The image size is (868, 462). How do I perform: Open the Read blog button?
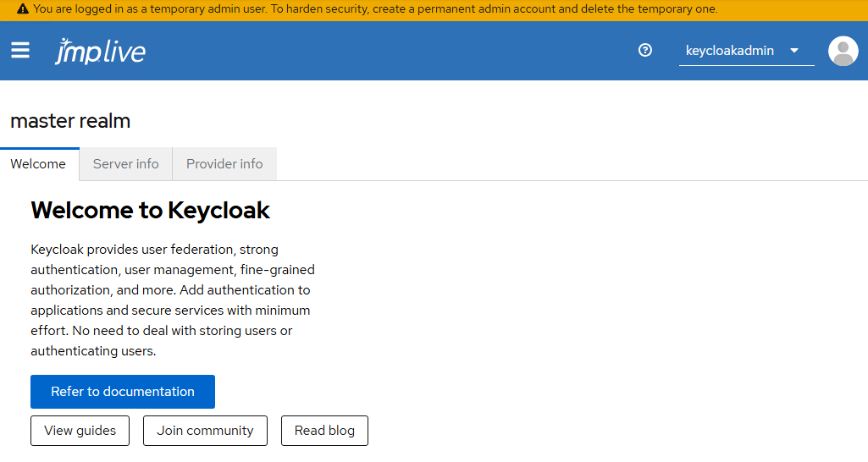pyautogui.click(x=324, y=431)
